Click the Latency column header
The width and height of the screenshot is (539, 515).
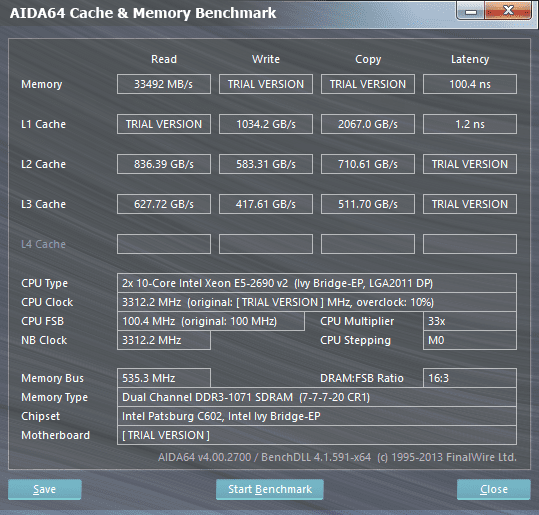(x=470, y=59)
